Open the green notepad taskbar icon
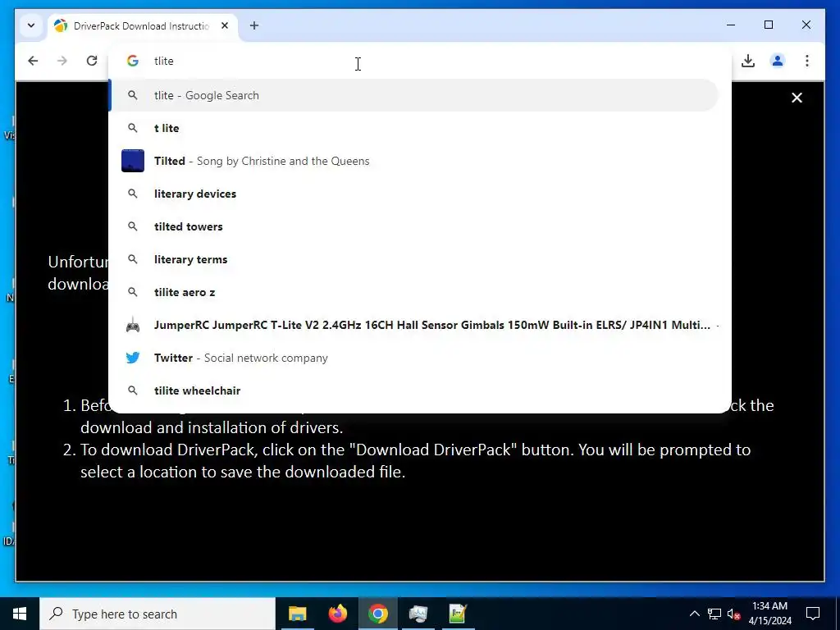Viewport: 840px width, 630px height. pyautogui.click(x=458, y=614)
